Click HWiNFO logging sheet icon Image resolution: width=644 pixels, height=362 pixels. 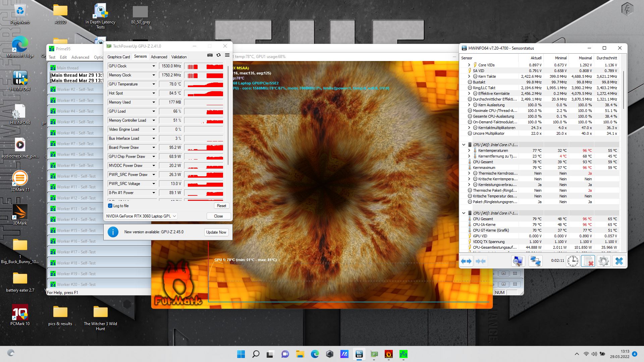click(x=588, y=261)
